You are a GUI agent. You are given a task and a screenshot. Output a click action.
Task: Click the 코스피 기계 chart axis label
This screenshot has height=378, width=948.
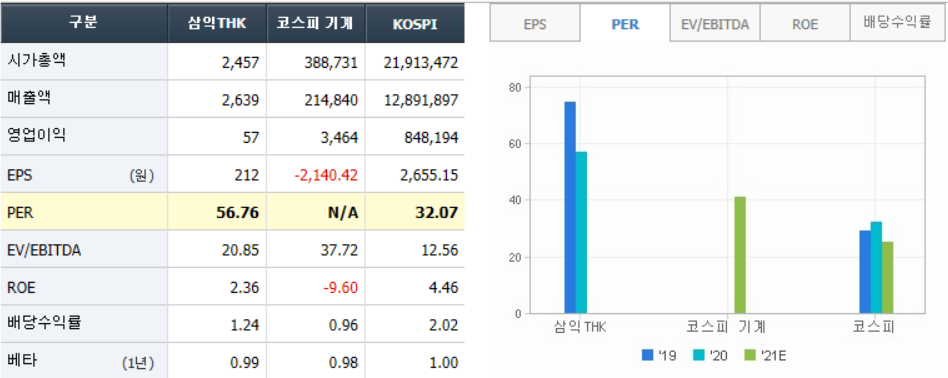tap(726, 328)
